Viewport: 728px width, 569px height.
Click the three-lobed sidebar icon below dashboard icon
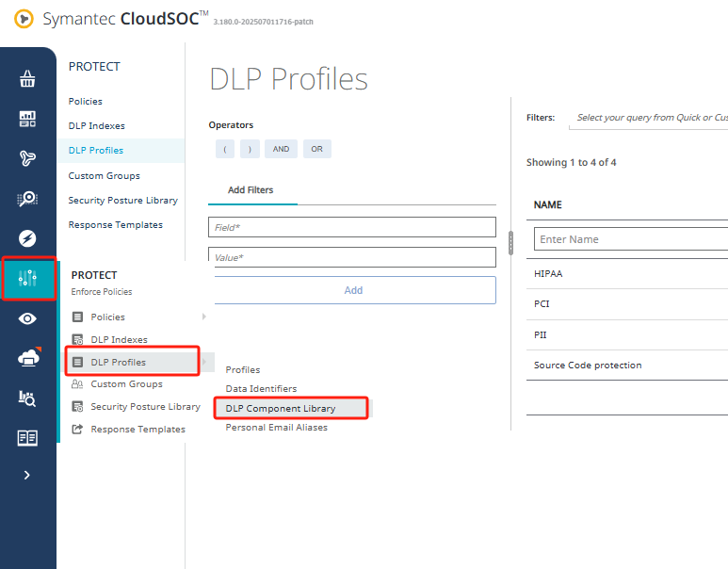(x=27, y=158)
